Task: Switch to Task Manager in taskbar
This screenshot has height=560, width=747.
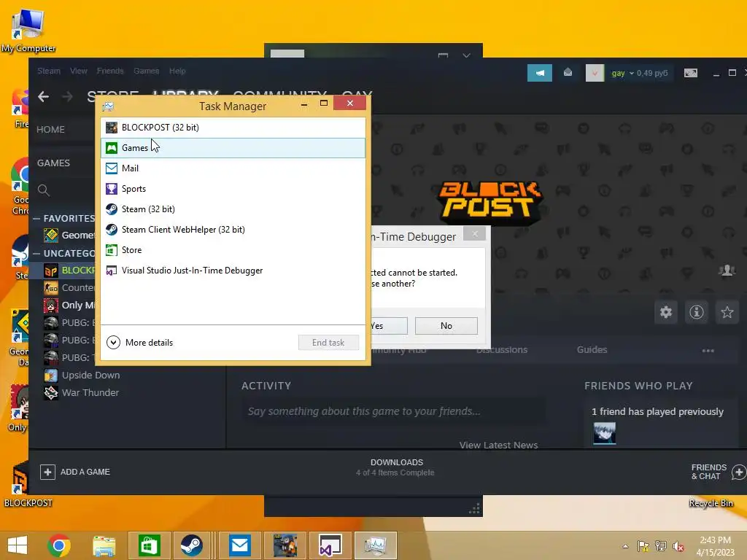Action: [x=376, y=545]
